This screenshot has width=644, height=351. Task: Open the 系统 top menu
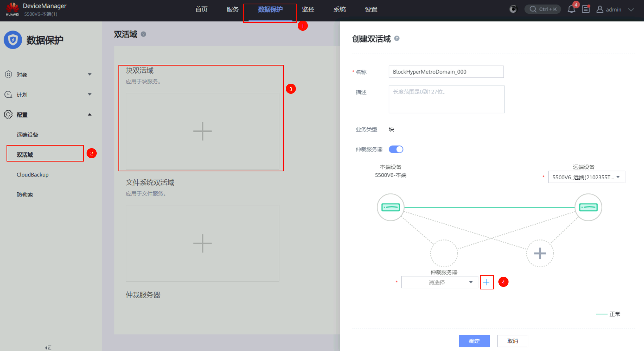pyautogui.click(x=339, y=9)
